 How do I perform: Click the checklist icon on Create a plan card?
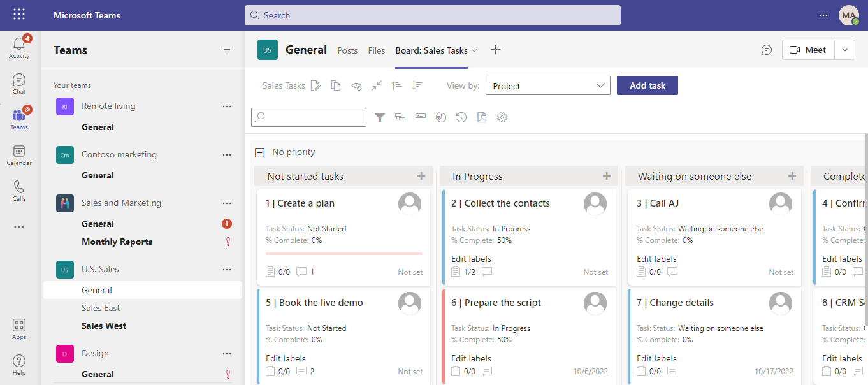pos(271,272)
